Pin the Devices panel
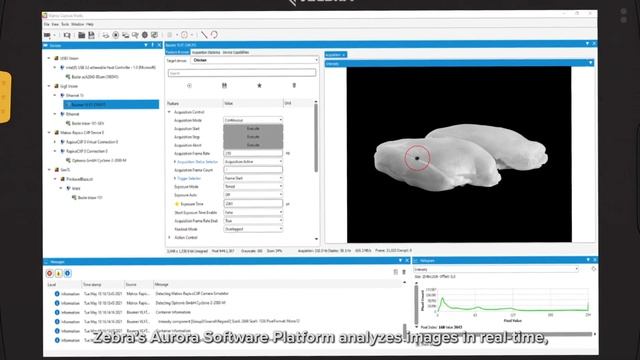This screenshot has width=640, height=360. [x=153, y=45]
